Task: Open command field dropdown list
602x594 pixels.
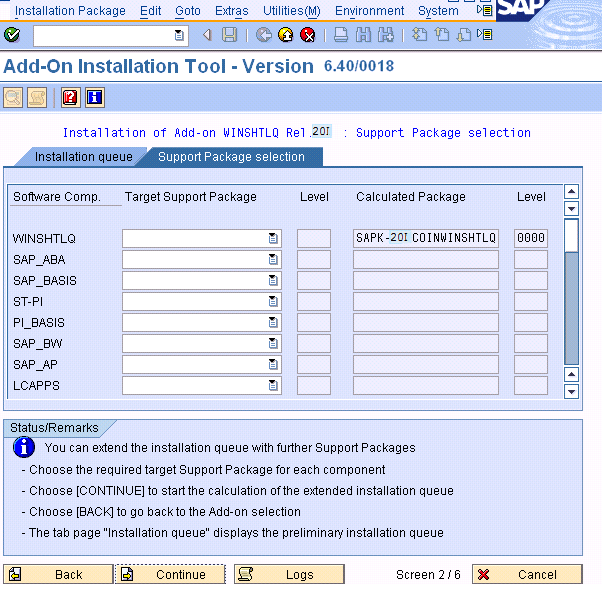Action: click(x=179, y=36)
